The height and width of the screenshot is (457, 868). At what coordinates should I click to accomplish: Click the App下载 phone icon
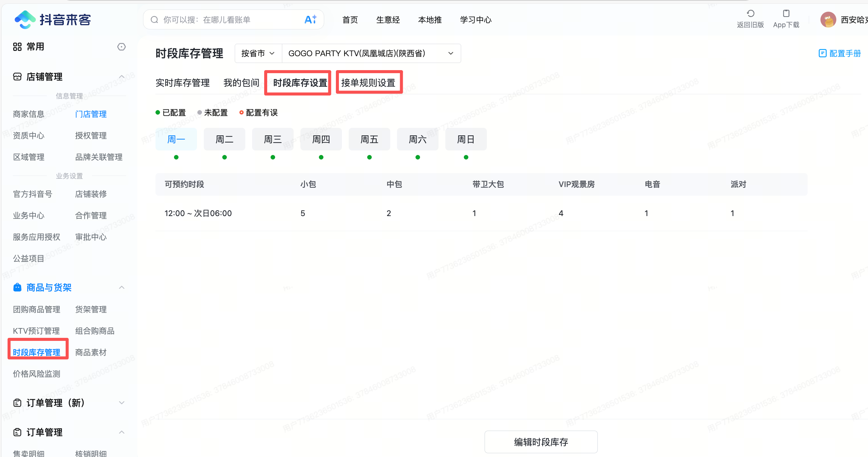pyautogui.click(x=786, y=14)
